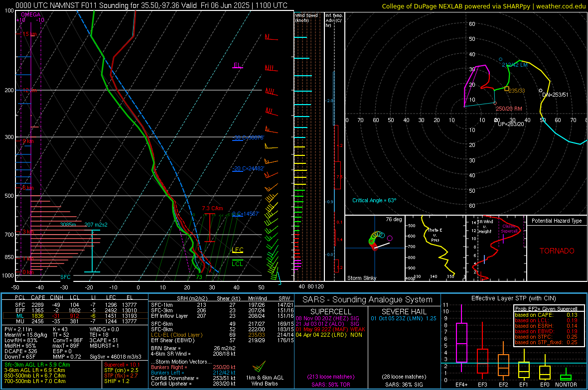Click the LCL-EL (Cloud Layer) row
The height and width of the screenshot is (390, 588).
tap(222, 335)
